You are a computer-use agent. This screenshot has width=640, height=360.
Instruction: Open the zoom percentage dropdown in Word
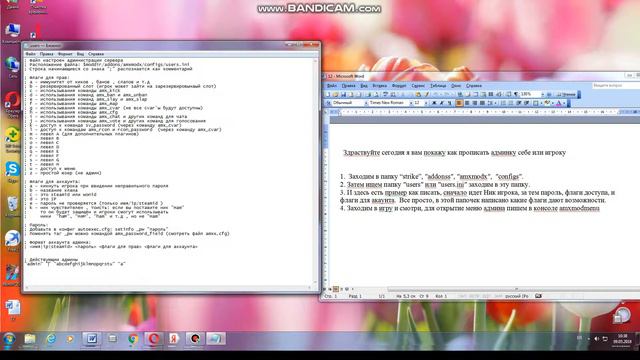point(542,94)
